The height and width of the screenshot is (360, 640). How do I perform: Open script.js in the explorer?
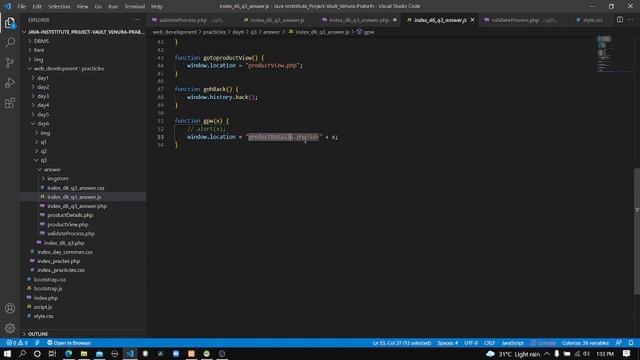43,307
